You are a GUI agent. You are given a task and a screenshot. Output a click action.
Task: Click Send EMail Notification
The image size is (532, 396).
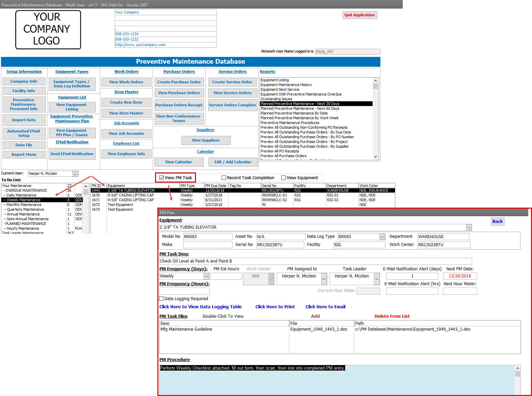(x=72, y=154)
